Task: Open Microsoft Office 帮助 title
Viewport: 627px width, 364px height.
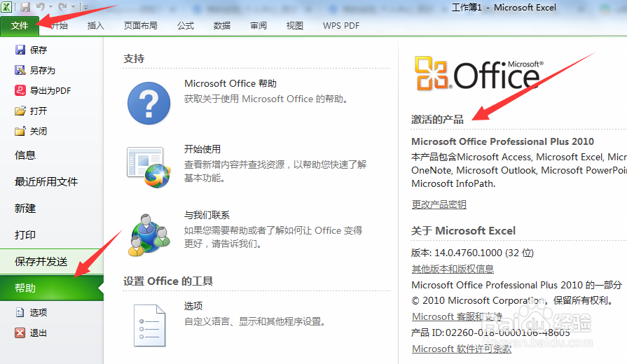Action: (x=230, y=83)
